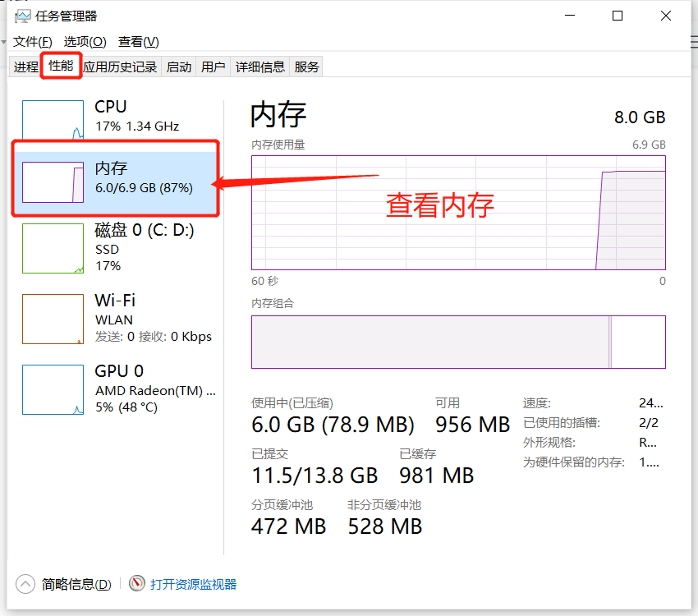Screen dimensions: 698x616
Task: Click the resource monitor icon beside 打开资源监视器
Action: [136, 584]
